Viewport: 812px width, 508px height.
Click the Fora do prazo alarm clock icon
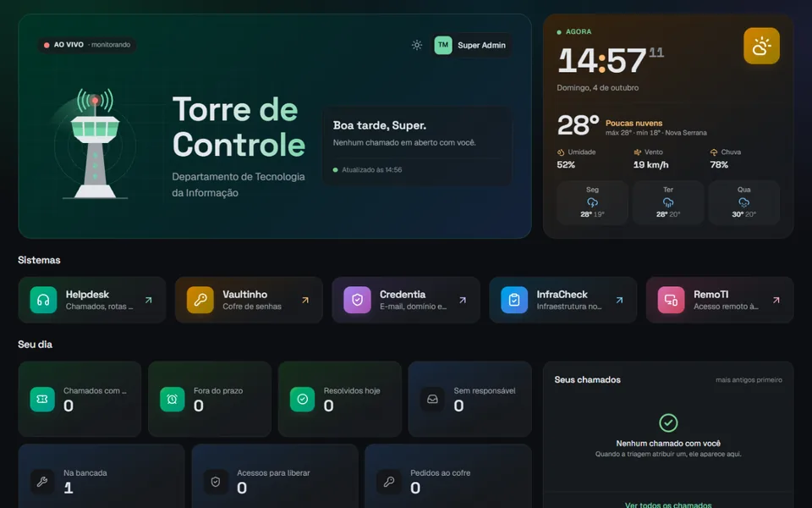(x=173, y=399)
